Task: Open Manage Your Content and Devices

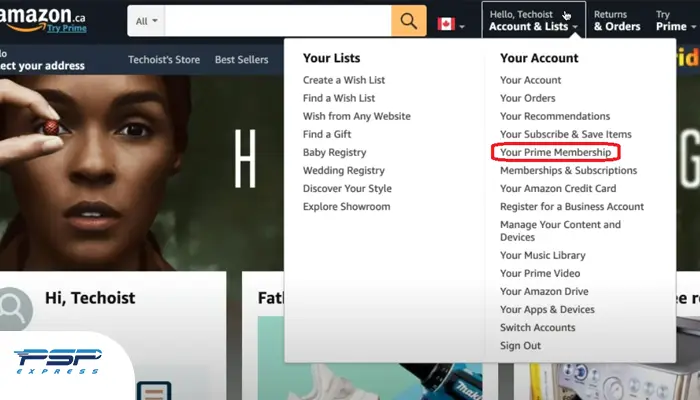Action: pyautogui.click(x=560, y=231)
